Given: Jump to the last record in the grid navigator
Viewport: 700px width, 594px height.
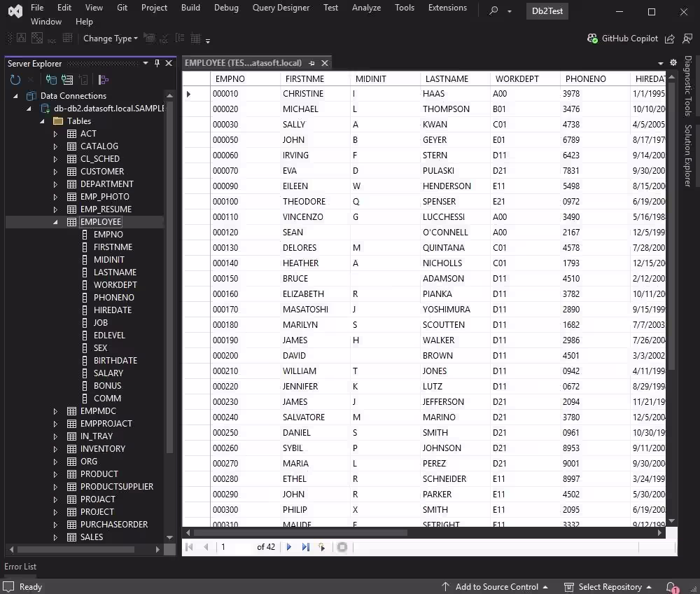Looking at the screenshot, I should (305, 546).
